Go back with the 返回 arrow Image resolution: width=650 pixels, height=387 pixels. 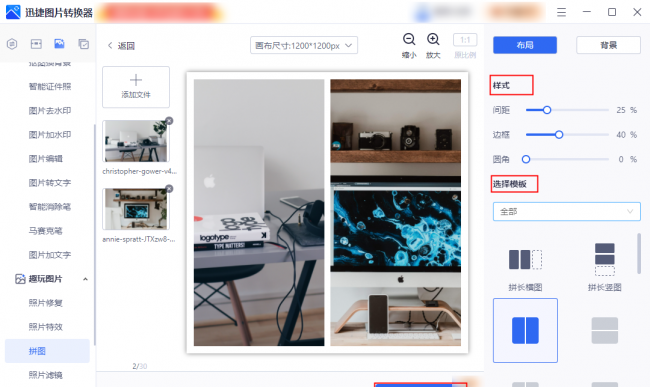pyautogui.click(x=110, y=46)
